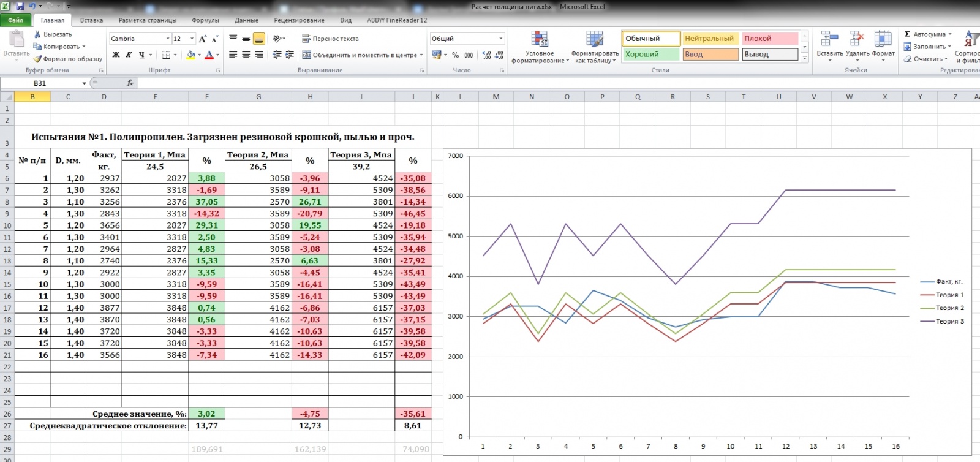Screen dimensions: 980x462
Task: Click Вставить cells icon in Ячейки group
Action: [x=829, y=39]
